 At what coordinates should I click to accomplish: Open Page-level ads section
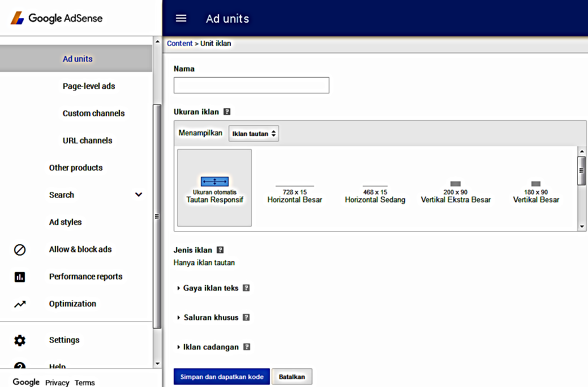tap(89, 86)
